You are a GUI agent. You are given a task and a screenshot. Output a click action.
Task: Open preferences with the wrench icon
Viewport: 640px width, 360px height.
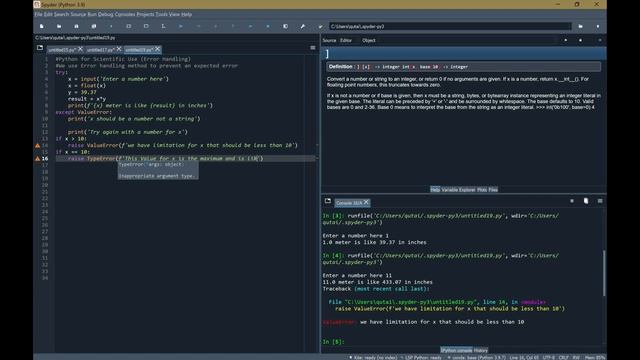tap(303, 26)
